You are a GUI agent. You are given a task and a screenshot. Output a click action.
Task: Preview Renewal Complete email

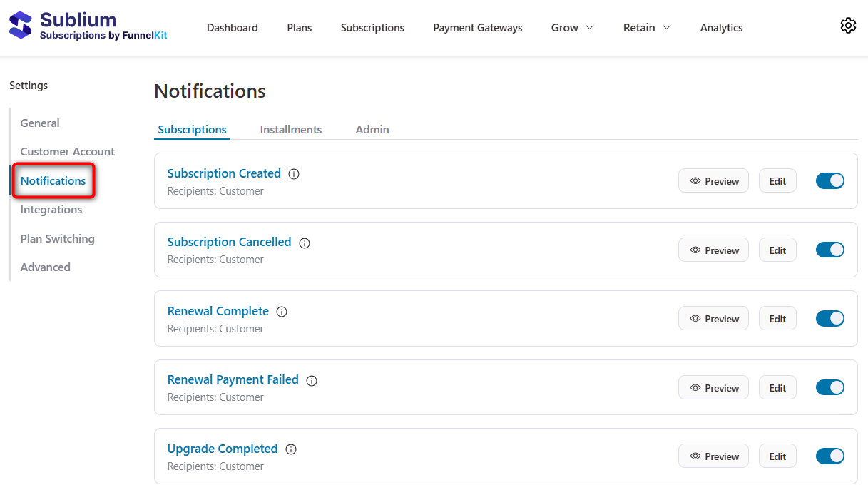coord(713,319)
